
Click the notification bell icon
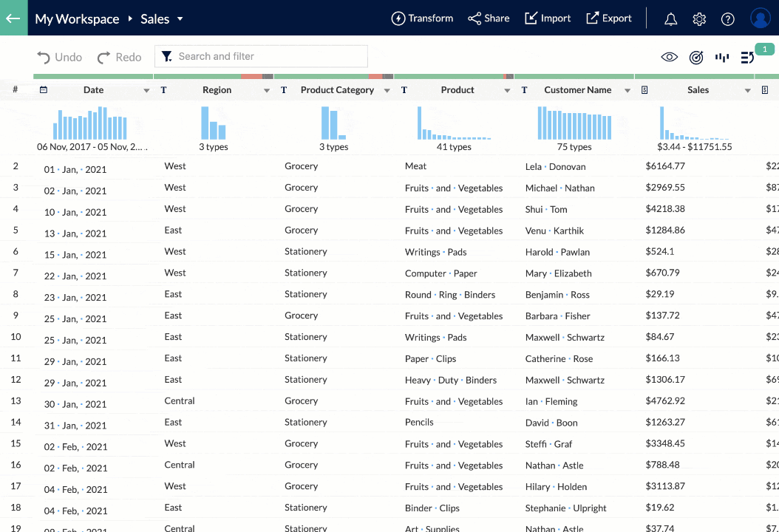pyautogui.click(x=670, y=18)
